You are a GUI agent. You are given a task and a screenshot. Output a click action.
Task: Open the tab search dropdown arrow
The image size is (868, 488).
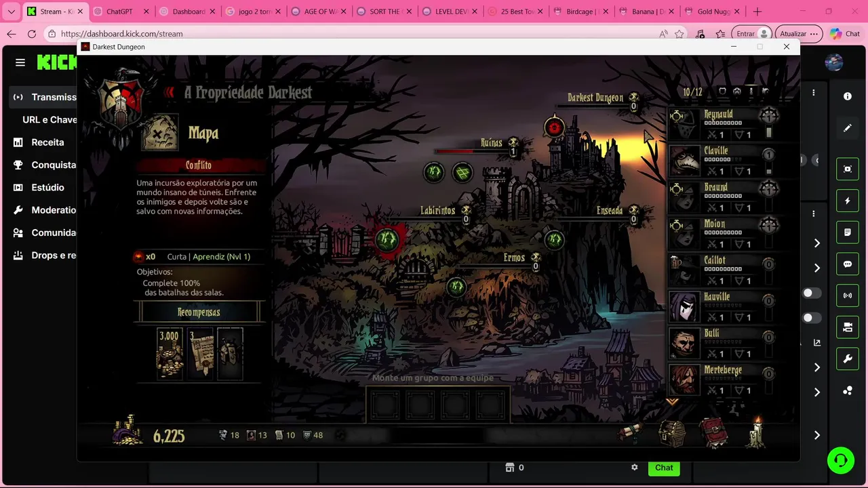(12, 12)
